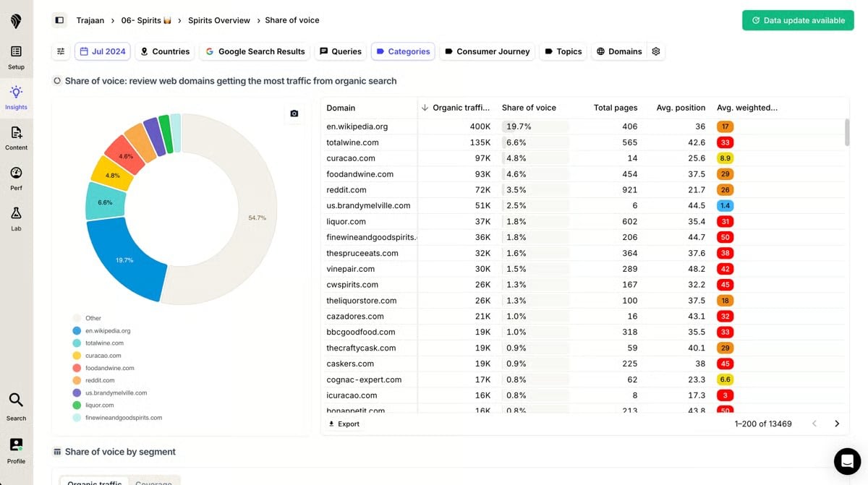Click the theliquorstore.com domain cell
The width and height of the screenshot is (868, 485).
coord(361,301)
